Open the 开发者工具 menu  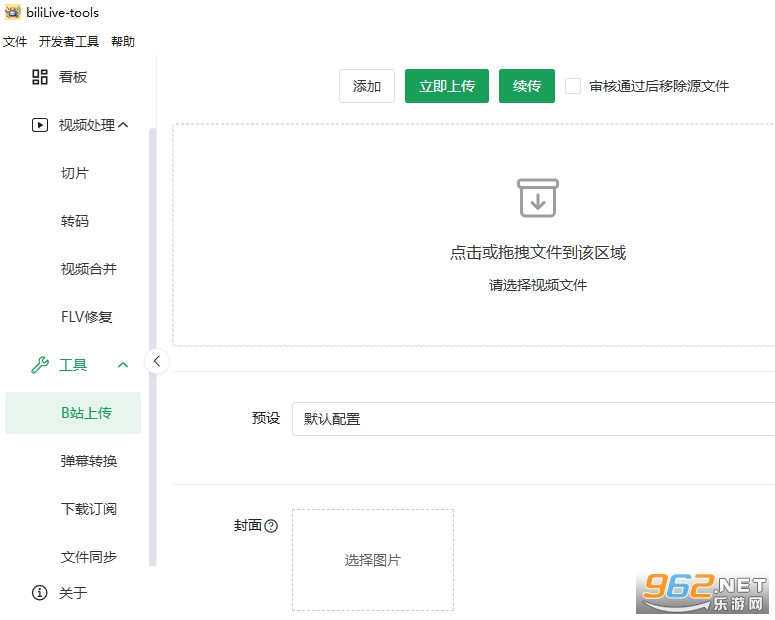69,42
